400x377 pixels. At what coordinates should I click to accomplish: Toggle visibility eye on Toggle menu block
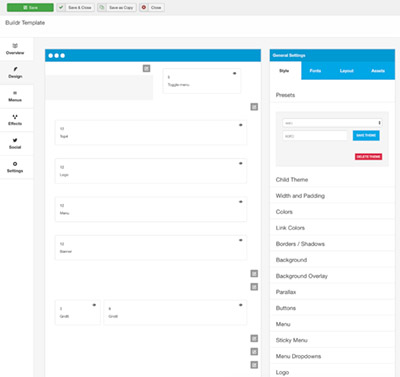pyautogui.click(x=234, y=73)
